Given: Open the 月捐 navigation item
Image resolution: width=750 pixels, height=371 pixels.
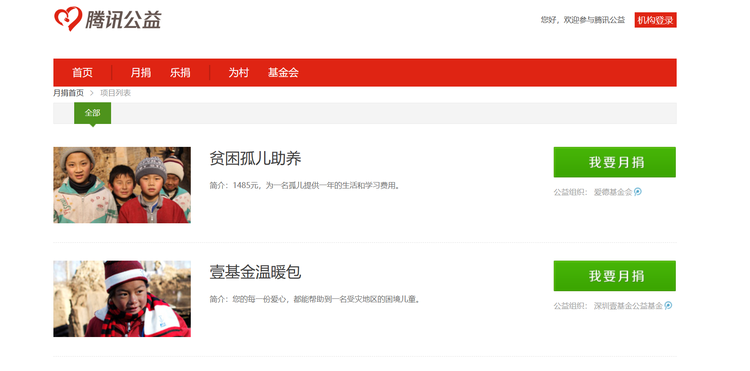Looking at the screenshot, I should 141,73.
